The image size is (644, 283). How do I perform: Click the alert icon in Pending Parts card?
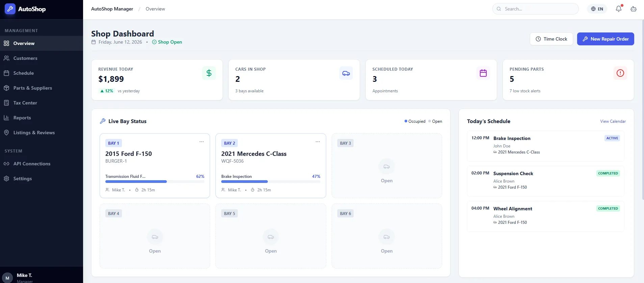620,73
